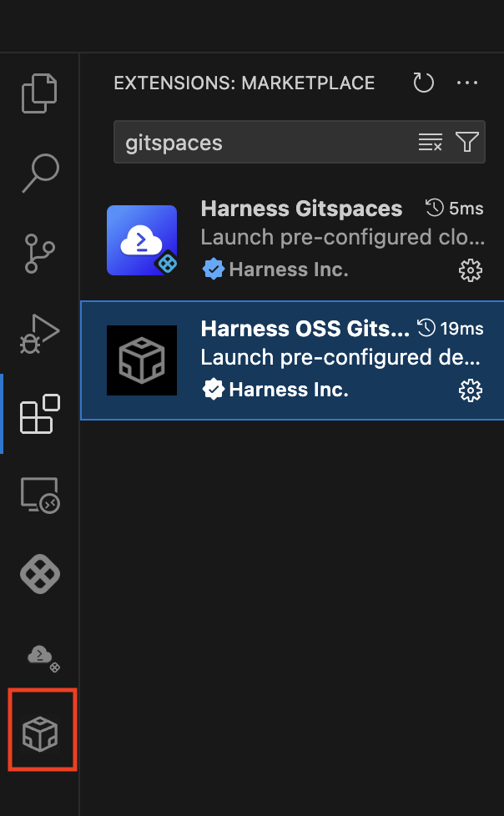
Task: Clear the extensions search results
Action: click(x=430, y=143)
